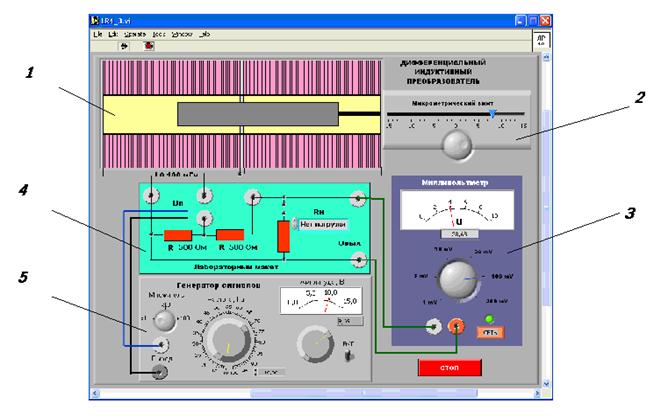Select the 100 mV range label

(x=502, y=276)
